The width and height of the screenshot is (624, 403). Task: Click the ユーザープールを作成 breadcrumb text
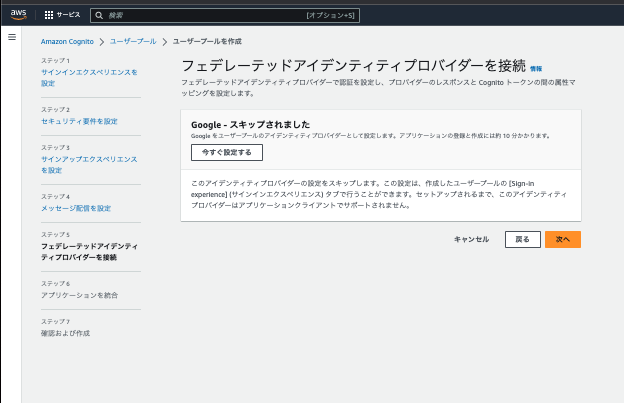pos(207,41)
